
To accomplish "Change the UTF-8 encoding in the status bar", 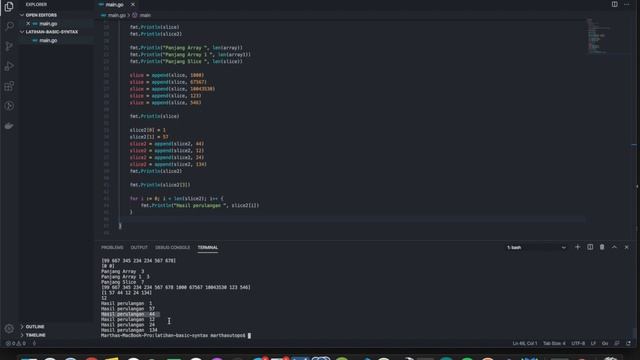I will pyautogui.click(x=578, y=343).
